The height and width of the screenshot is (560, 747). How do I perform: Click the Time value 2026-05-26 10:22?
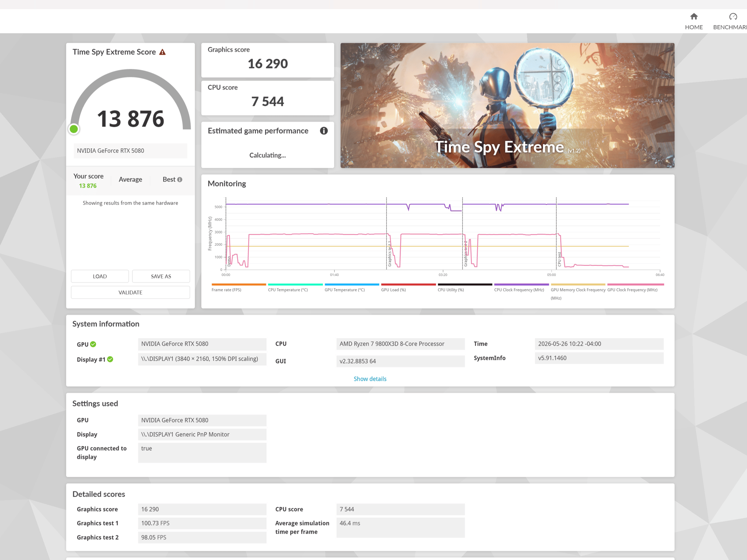click(599, 344)
